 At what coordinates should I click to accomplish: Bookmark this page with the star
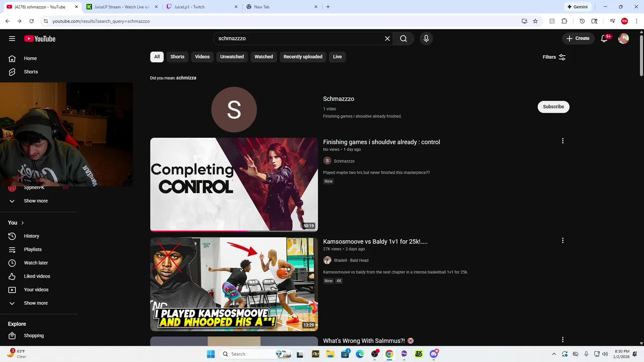(x=535, y=21)
